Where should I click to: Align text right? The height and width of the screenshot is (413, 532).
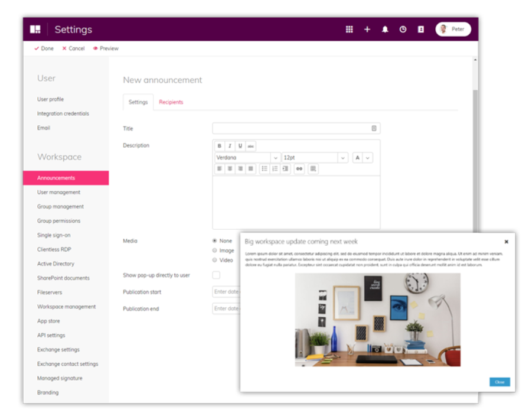tap(240, 168)
